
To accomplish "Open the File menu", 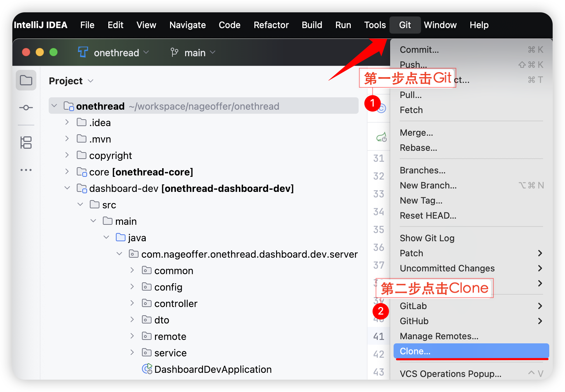I will point(87,25).
